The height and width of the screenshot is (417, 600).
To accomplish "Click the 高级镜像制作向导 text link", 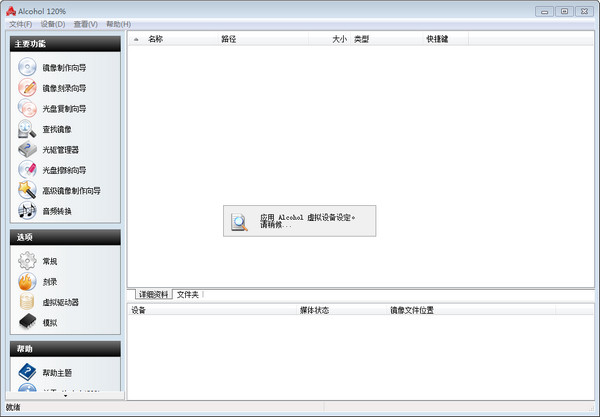I will point(72,191).
